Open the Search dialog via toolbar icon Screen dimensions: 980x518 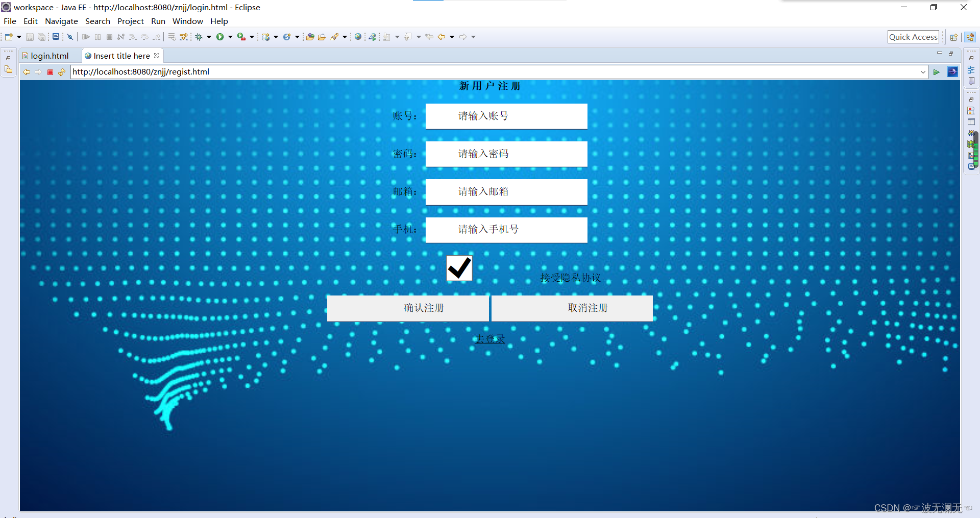[x=335, y=37]
